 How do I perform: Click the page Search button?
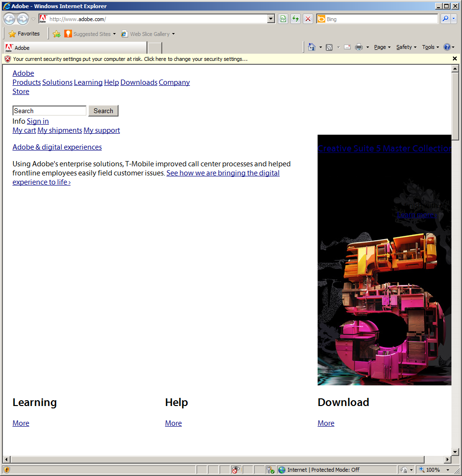pos(103,111)
